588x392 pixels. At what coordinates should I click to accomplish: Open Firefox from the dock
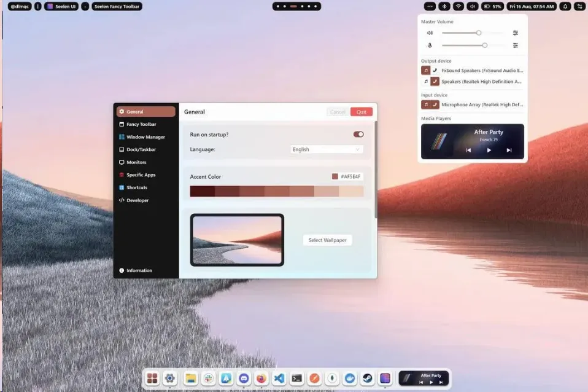pos(261,378)
